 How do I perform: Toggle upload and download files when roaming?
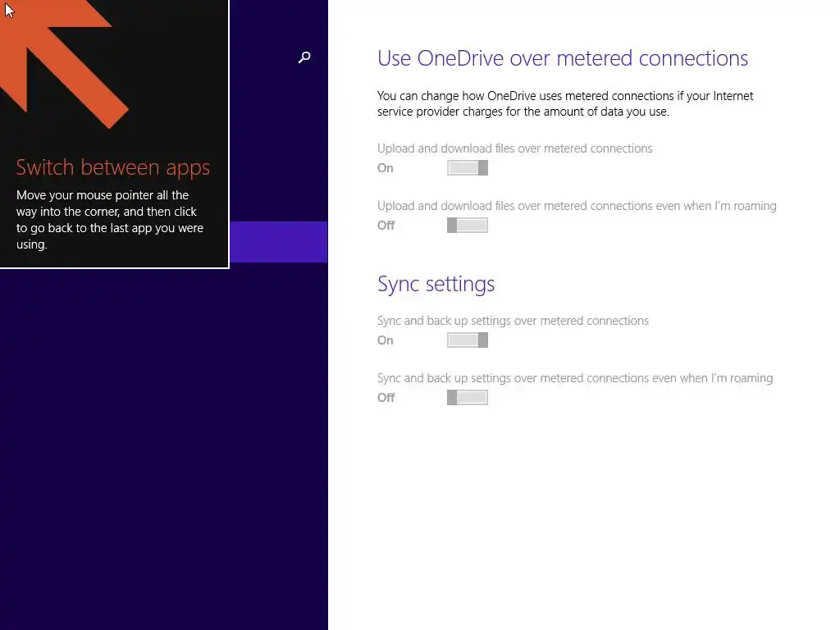(467, 225)
